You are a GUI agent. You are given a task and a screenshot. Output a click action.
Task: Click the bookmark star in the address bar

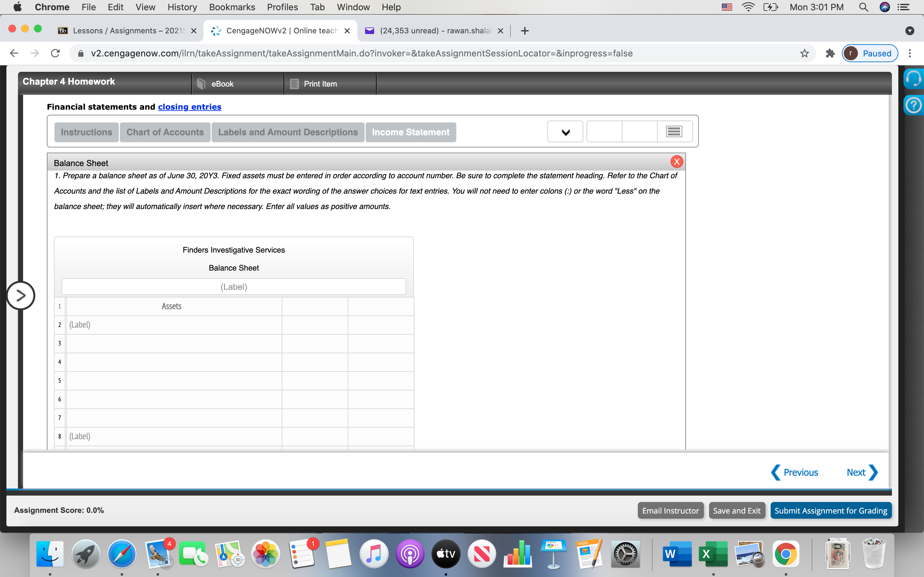pyautogui.click(x=804, y=54)
